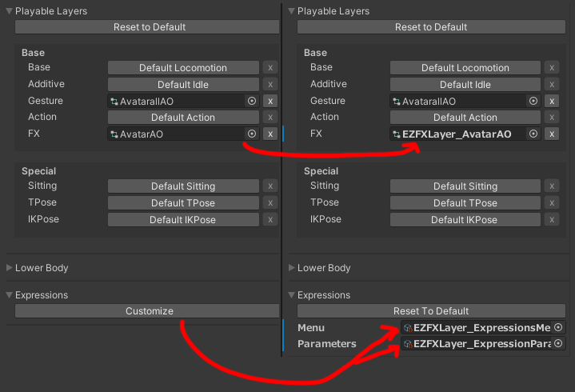Expand right Lower Body section
The width and height of the screenshot is (575, 392).
click(292, 268)
